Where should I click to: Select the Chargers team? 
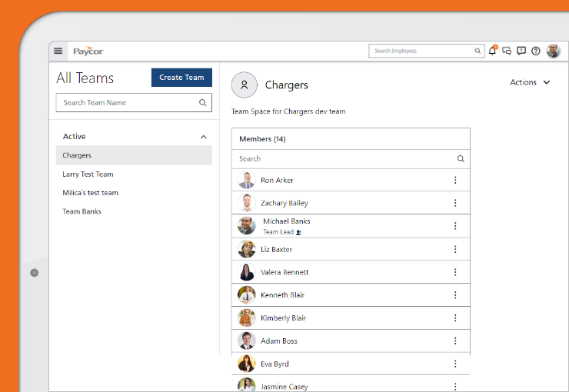point(134,155)
